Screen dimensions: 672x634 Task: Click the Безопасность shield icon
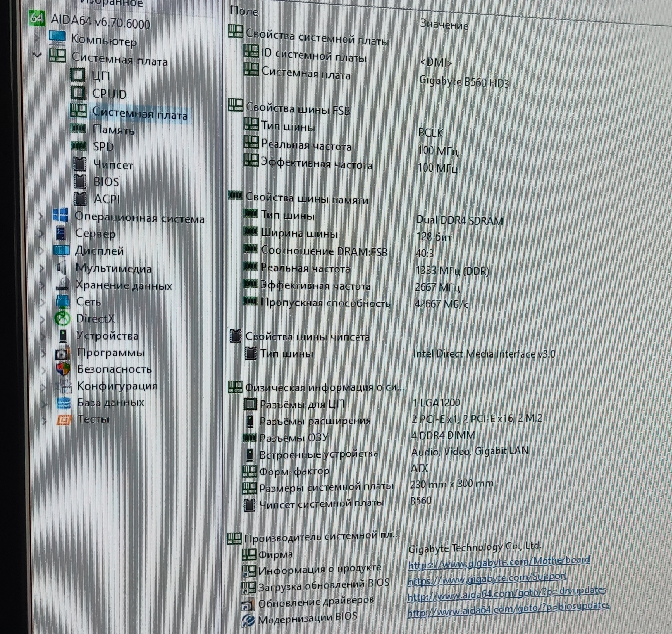coord(64,369)
